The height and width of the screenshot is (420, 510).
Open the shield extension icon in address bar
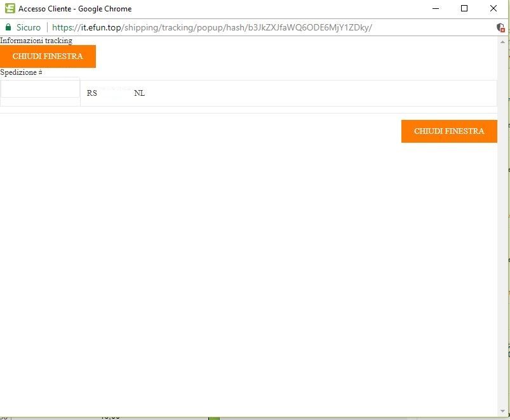[500, 28]
